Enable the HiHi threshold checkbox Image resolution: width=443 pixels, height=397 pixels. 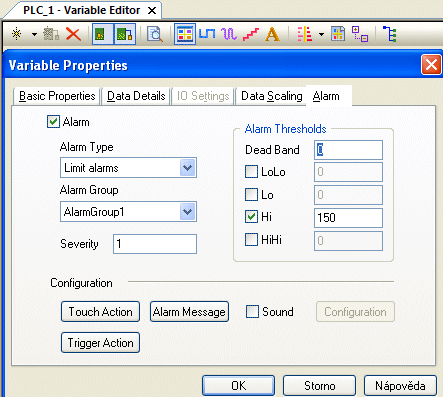[251, 239]
